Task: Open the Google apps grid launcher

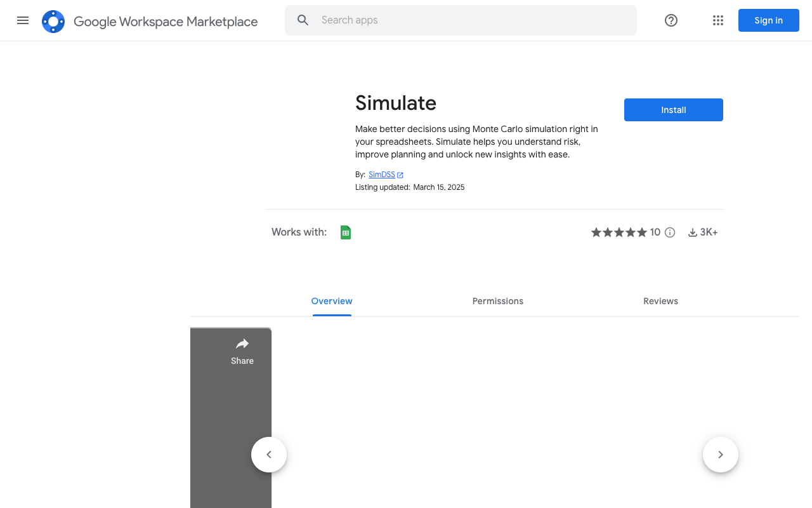Action: point(718,20)
